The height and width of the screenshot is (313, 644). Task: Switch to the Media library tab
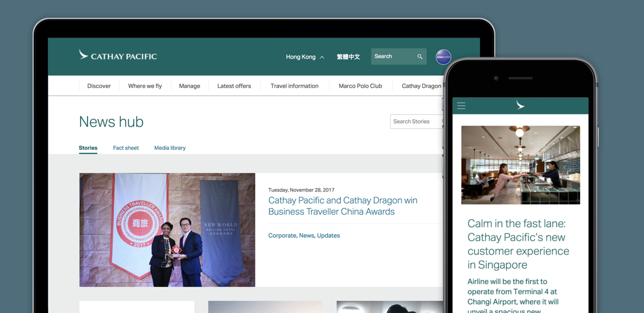170,148
